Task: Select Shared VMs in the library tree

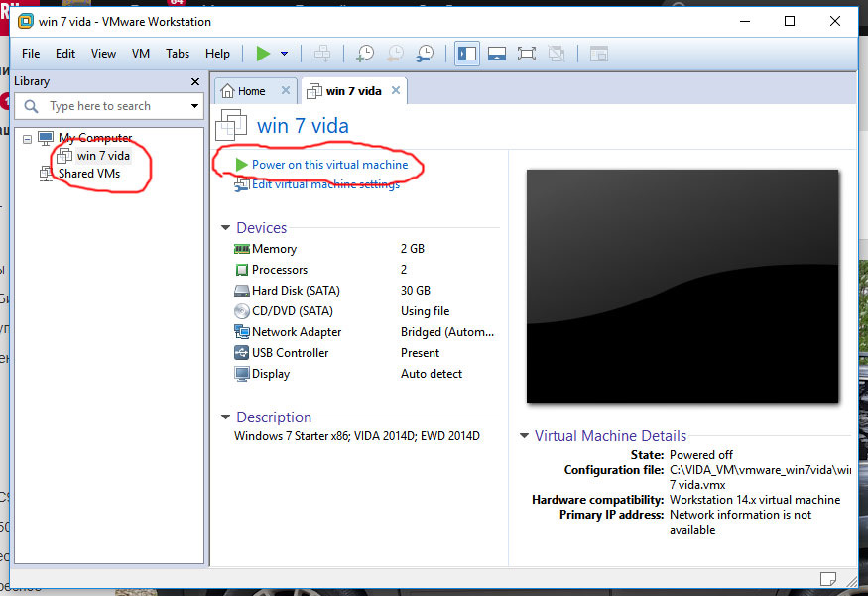Action: click(x=89, y=174)
